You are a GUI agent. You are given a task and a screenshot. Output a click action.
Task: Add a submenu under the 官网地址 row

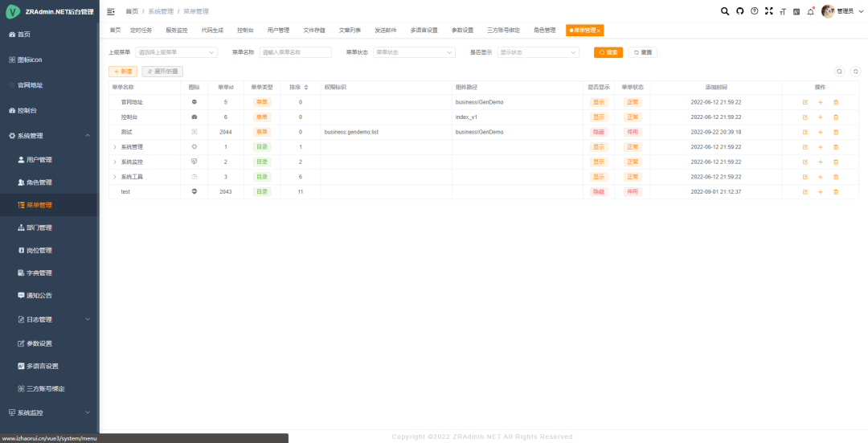[821, 102]
